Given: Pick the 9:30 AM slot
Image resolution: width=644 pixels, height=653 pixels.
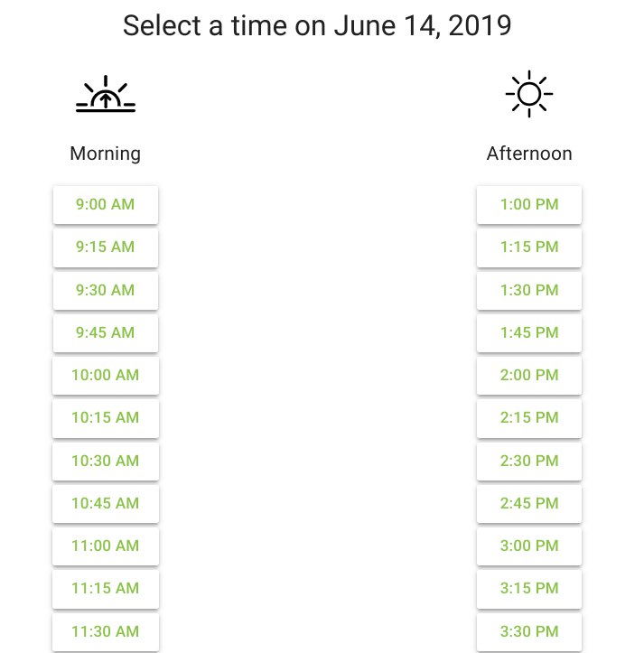Looking at the screenshot, I should [x=106, y=290].
